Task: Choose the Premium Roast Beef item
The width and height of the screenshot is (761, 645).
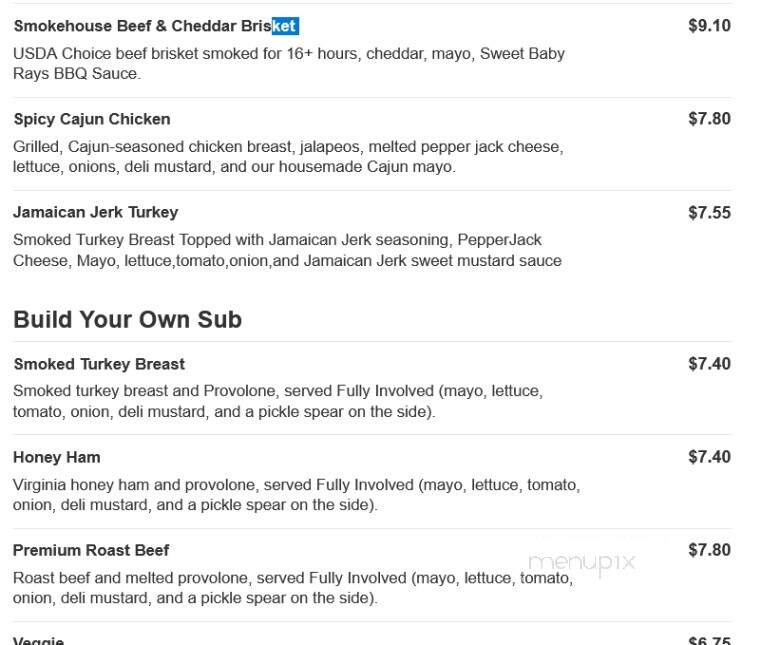Action: (x=91, y=550)
